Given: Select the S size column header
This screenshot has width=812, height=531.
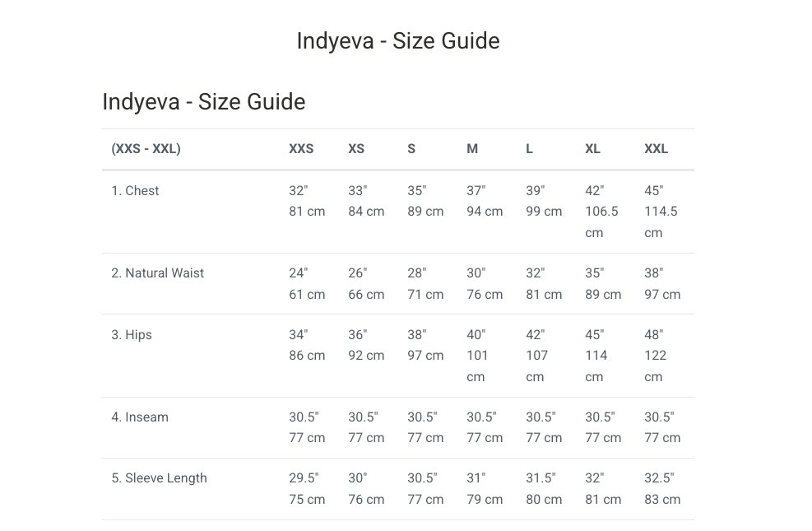Looking at the screenshot, I should [x=411, y=149].
